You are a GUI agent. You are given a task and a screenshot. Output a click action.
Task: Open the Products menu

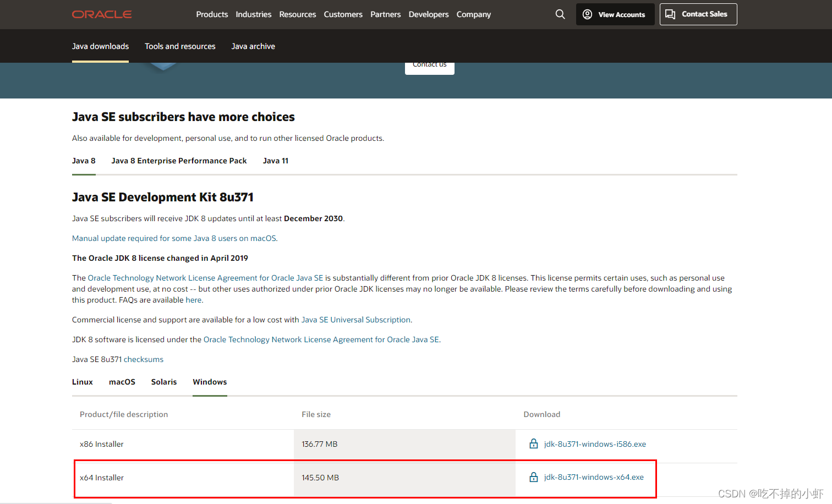point(212,14)
